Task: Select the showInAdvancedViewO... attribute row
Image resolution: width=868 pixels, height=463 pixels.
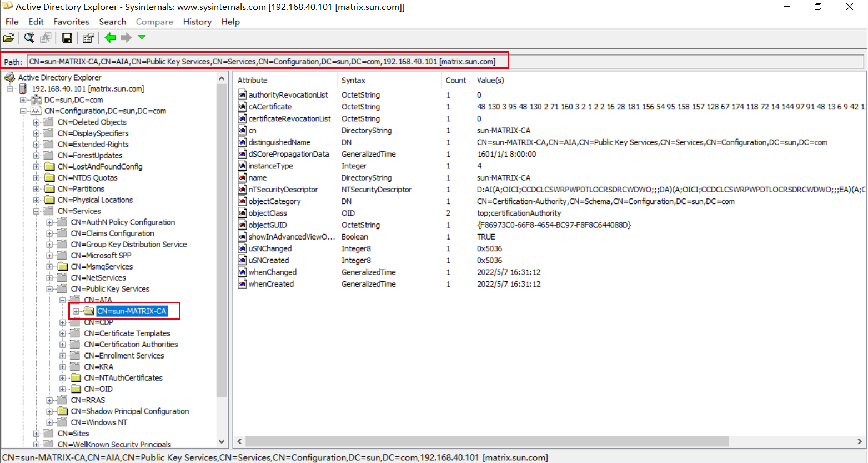Action: [550, 237]
